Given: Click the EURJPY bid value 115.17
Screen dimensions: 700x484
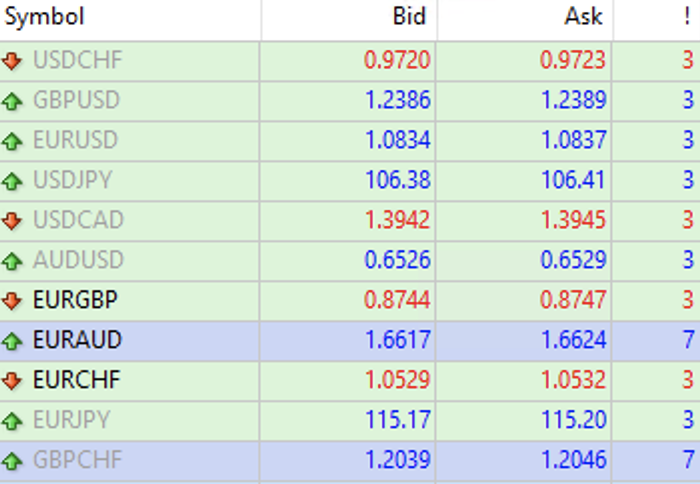Looking at the screenshot, I should click(x=397, y=420).
